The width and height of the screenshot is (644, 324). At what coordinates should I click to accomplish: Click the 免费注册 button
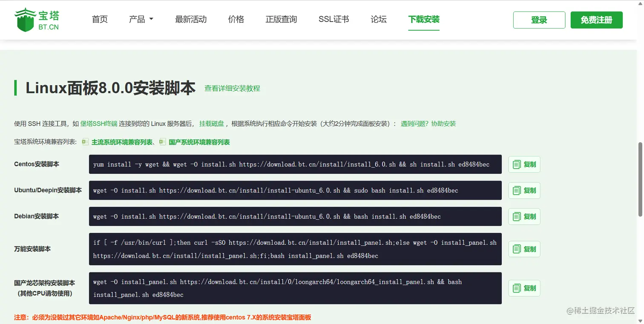[596, 20]
